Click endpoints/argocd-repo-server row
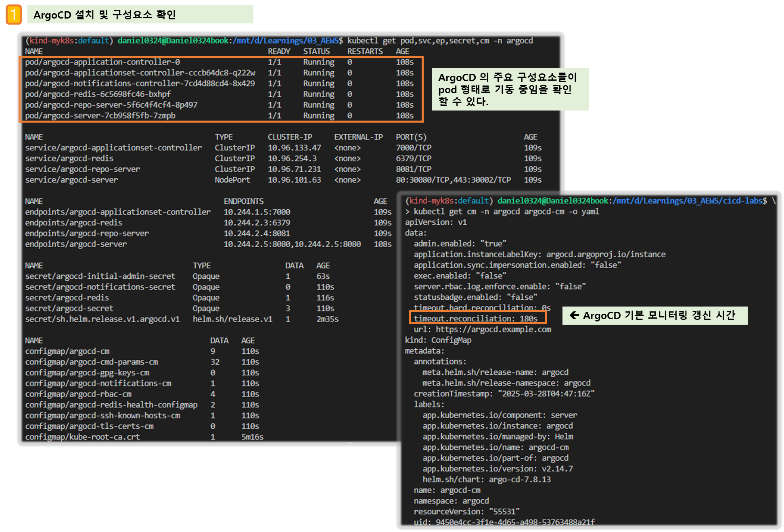The height and width of the screenshot is (532, 784). tap(87, 233)
